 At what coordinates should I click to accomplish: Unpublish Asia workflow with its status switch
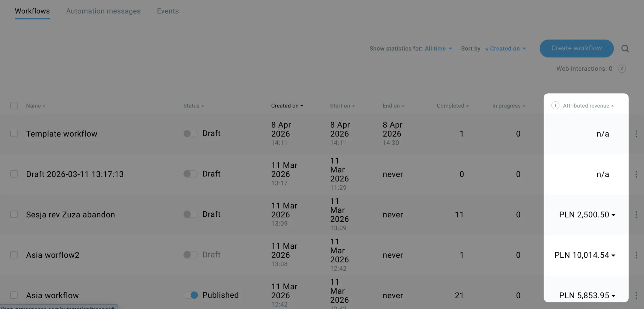[x=191, y=295]
